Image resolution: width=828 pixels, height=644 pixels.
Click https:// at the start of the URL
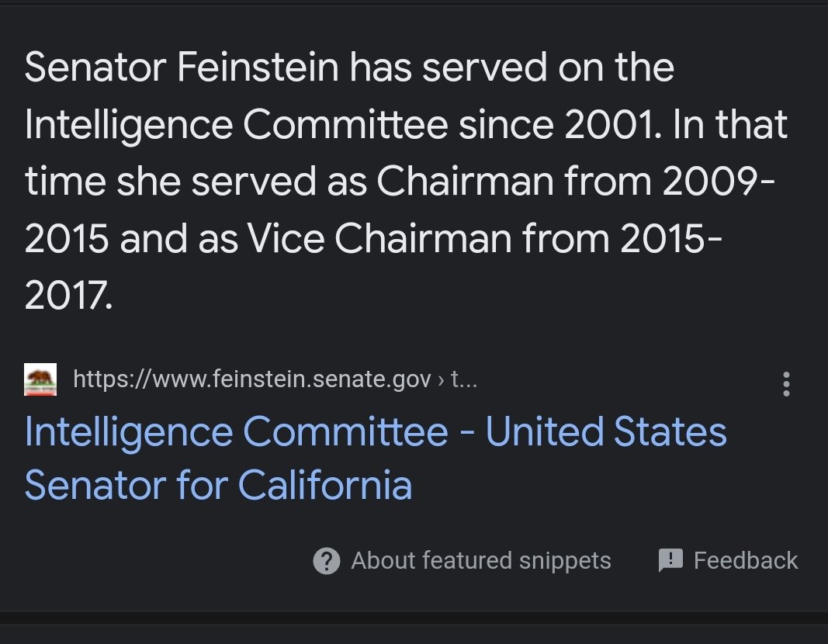click(x=105, y=379)
